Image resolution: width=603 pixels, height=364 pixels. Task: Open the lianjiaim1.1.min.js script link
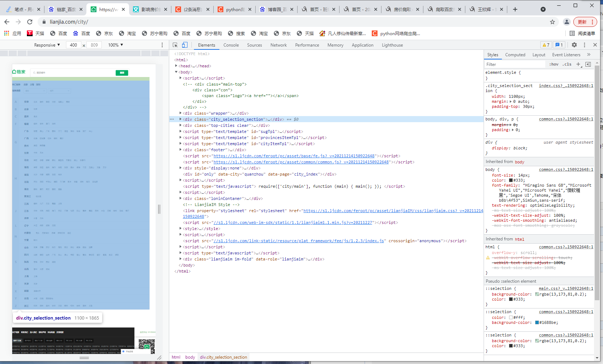click(293, 223)
